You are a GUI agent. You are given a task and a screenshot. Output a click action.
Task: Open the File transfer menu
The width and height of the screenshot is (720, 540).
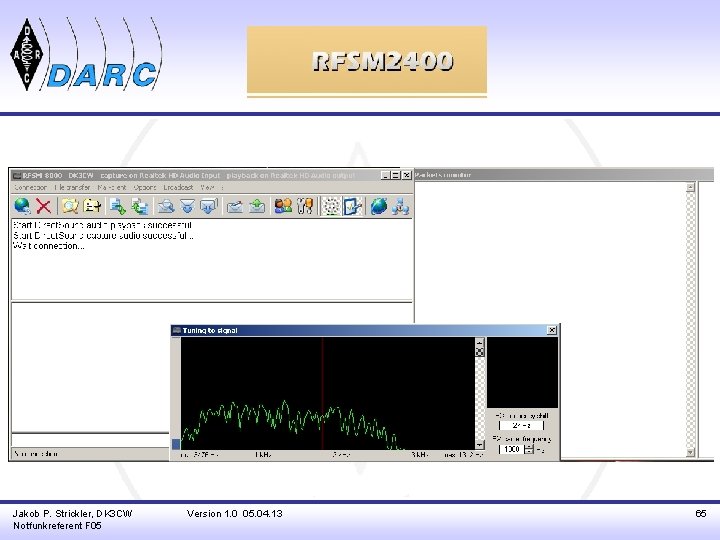73,187
